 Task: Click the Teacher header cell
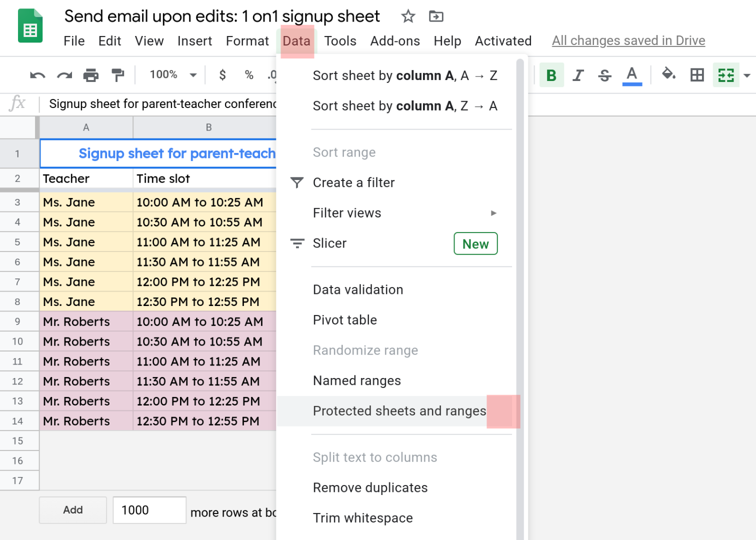86,178
